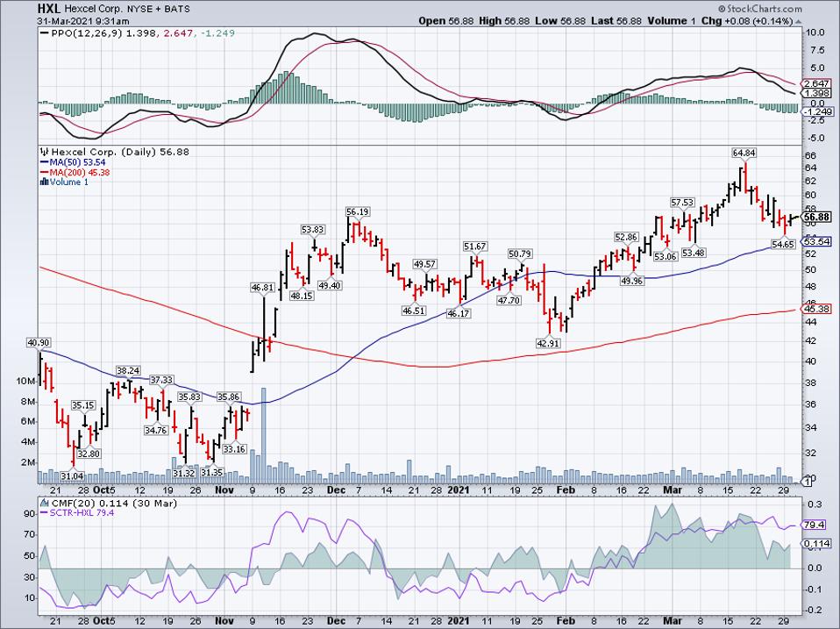The height and width of the screenshot is (629, 840).
Task: Click the 10M volume scale label
Action: tap(27, 382)
